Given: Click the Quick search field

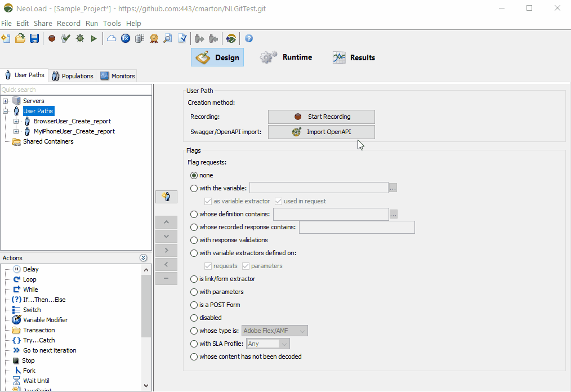Looking at the screenshot, I should (x=76, y=90).
